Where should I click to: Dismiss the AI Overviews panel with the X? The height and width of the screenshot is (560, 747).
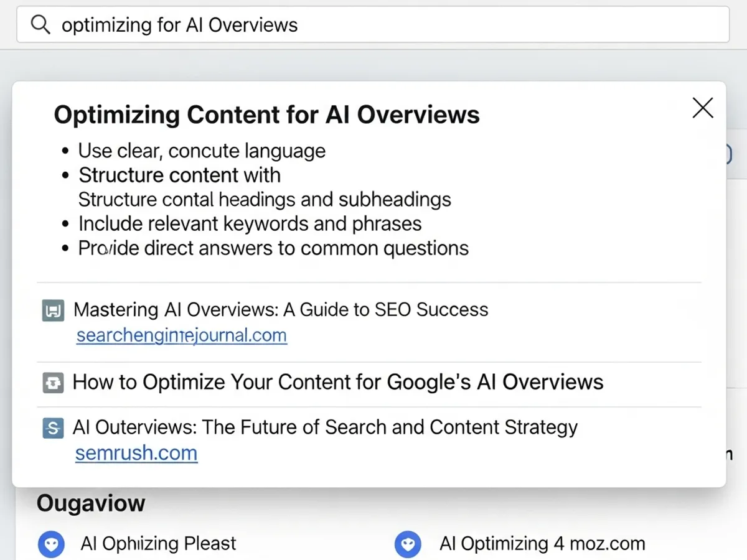(x=702, y=108)
